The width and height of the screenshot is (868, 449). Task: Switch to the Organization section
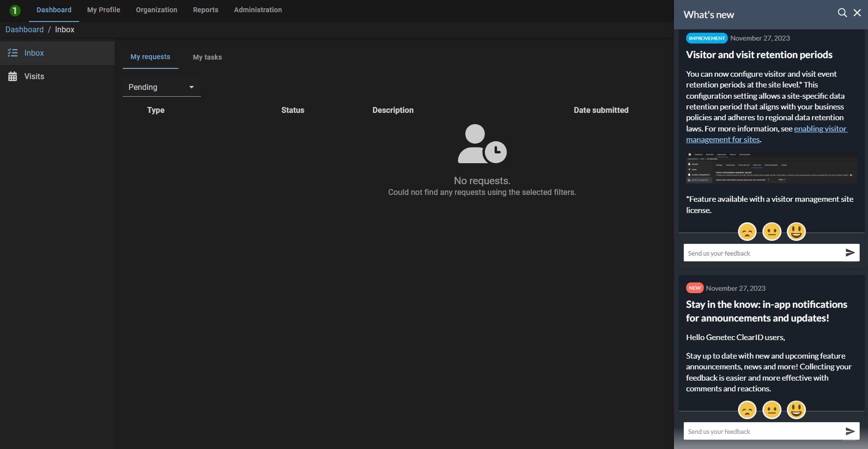pos(156,10)
